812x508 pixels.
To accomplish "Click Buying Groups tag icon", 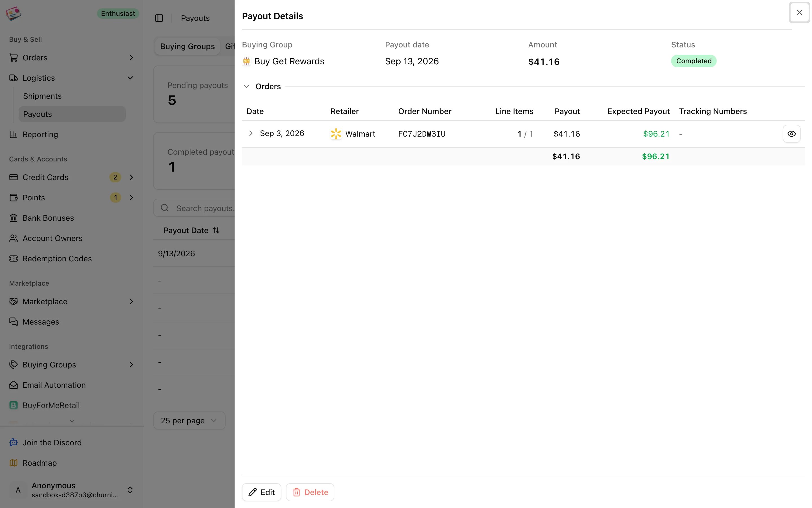I will click(x=14, y=365).
